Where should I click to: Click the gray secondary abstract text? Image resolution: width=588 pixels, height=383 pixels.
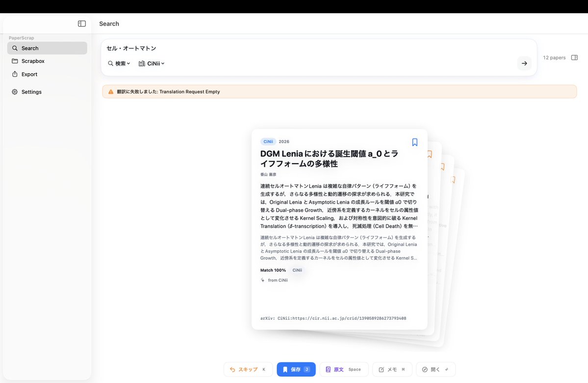click(x=338, y=247)
